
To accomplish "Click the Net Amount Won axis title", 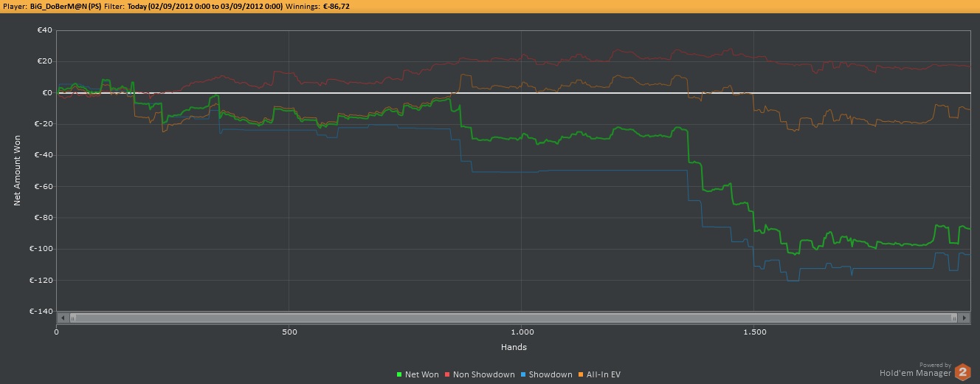I will click(x=17, y=170).
